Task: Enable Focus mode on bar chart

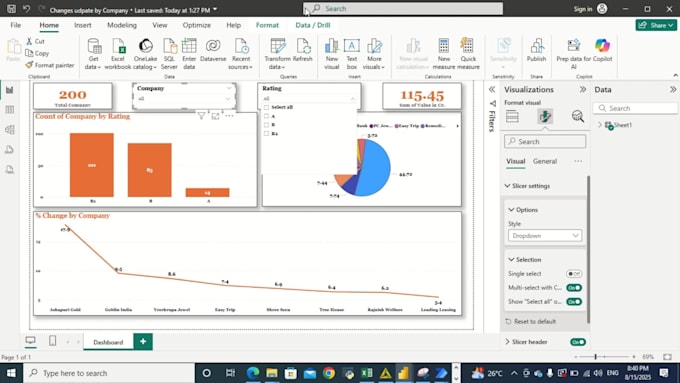Action: 216,116
